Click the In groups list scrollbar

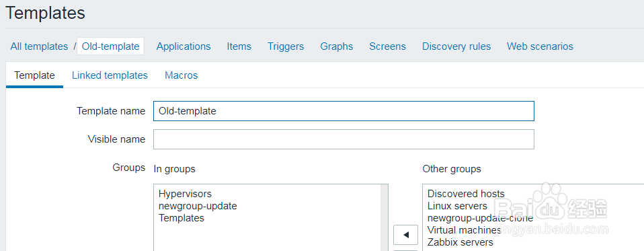click(x=385, y=218)
